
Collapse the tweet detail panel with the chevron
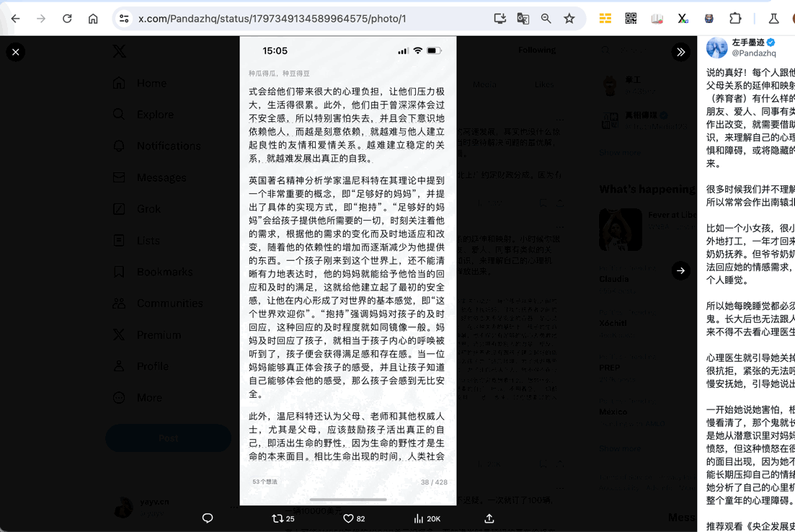pos(680,52)
